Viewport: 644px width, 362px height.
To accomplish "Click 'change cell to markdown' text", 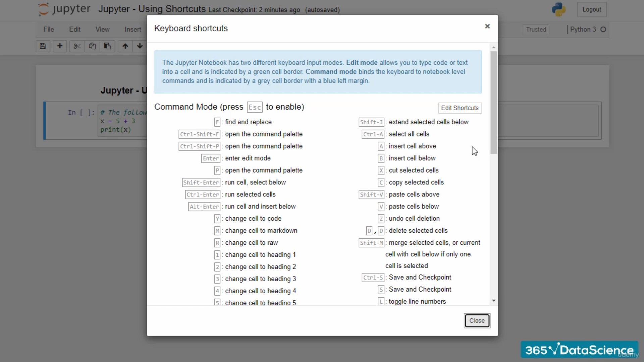I will (261, 231).
